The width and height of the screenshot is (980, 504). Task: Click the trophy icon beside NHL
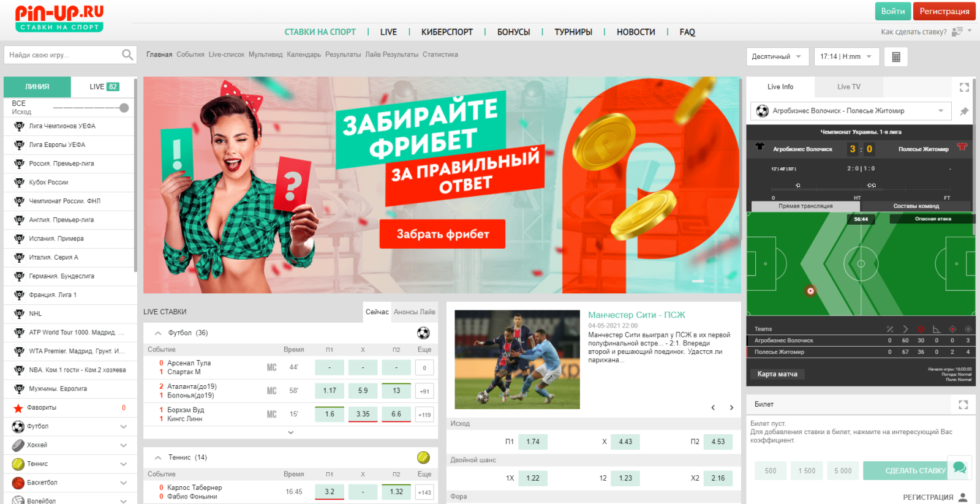point(19,314)
